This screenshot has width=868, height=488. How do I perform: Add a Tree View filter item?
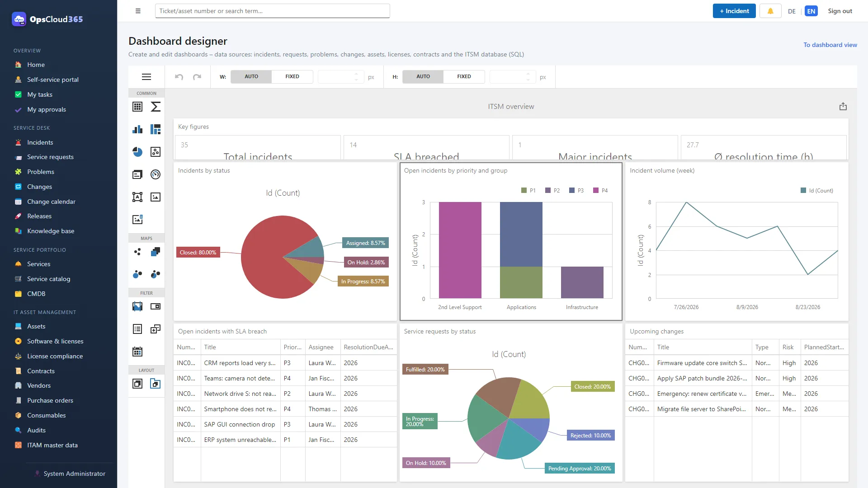pos(156,329)
